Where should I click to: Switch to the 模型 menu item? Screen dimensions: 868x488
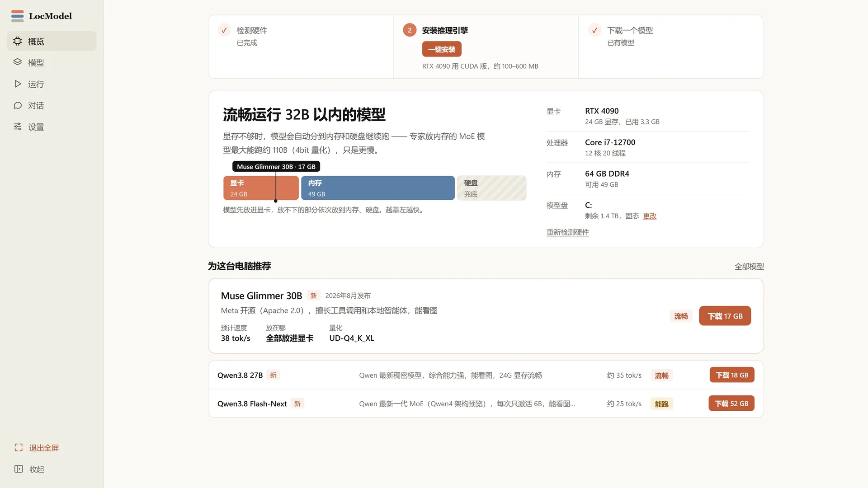(52, 62)
